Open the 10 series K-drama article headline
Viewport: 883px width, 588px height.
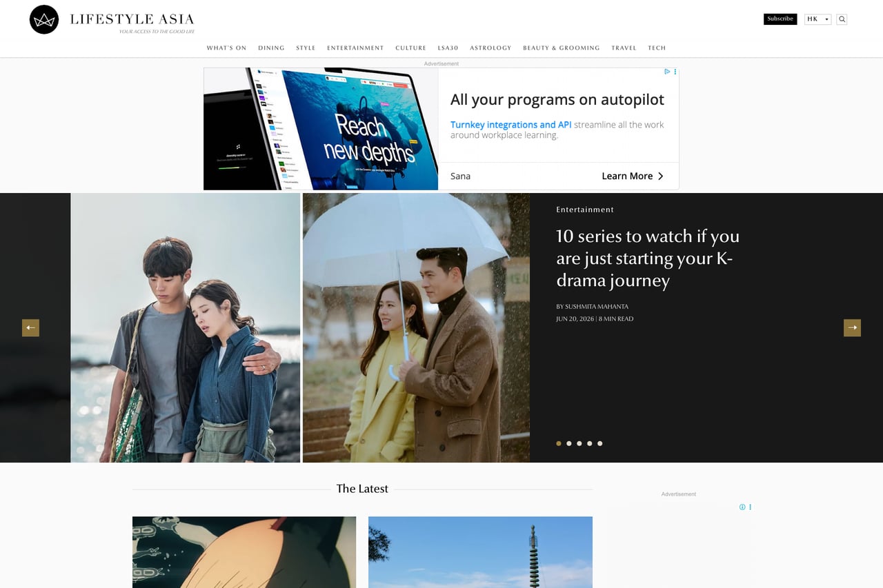648,258
